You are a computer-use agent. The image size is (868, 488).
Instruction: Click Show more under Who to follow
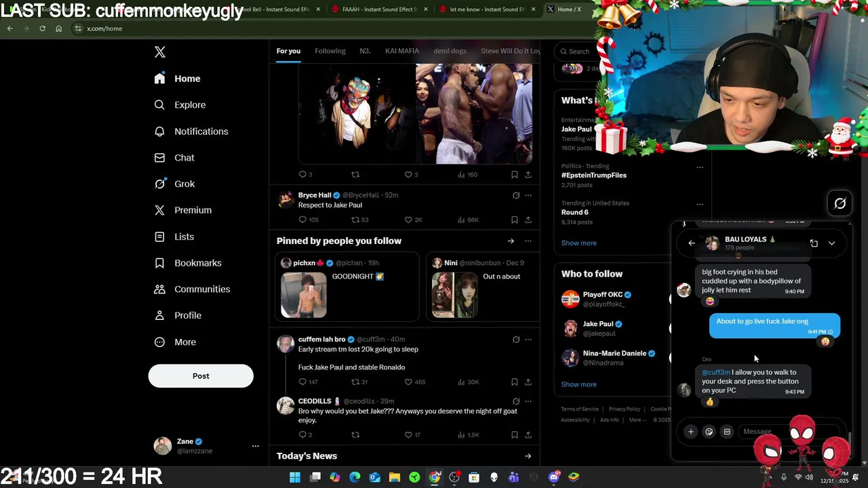click(x=579, y=384)
